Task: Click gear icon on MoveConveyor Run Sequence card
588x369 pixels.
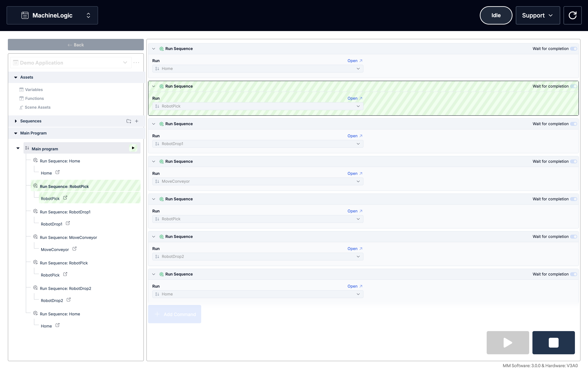Action: coord(161,162)
